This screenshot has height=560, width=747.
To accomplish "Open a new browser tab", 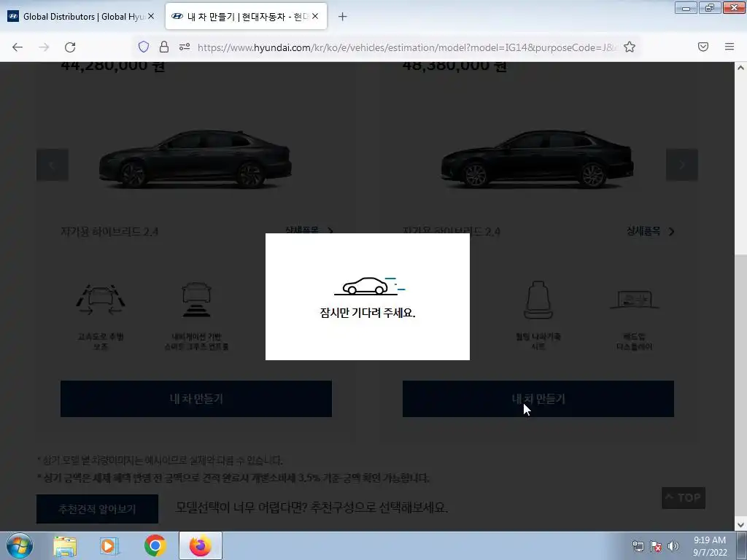I will coord(342,17).
